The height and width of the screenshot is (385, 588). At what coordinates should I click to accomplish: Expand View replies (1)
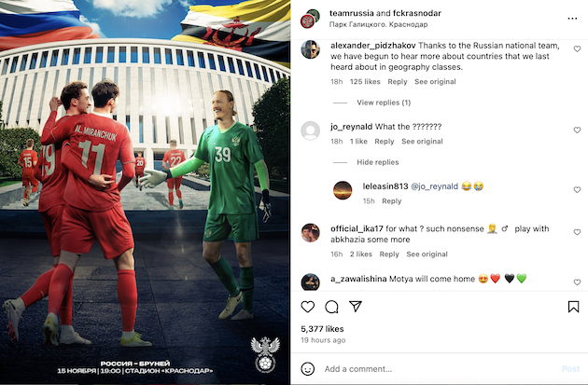(x=384, y=103)
